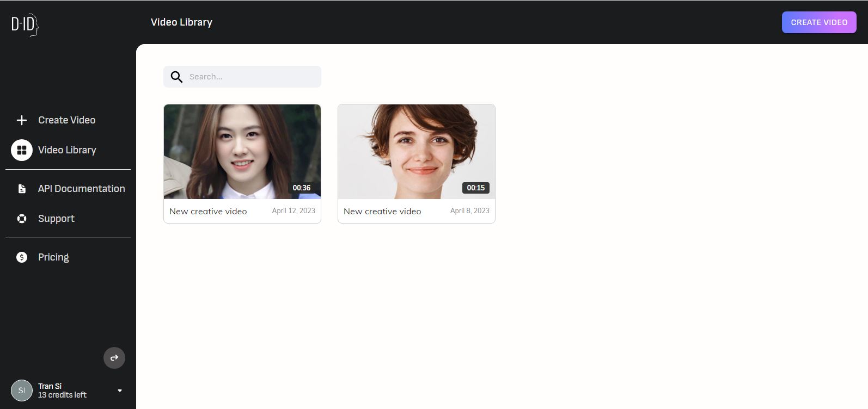Viewport: 868px width, 409px height.
Task: Click the plus icon for Create Video
Action: coord(22,120)
